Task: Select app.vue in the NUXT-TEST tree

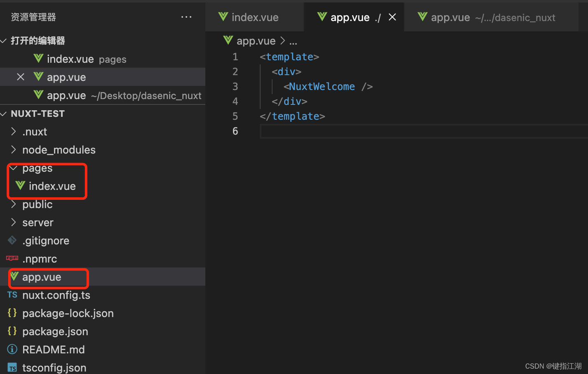Action: point(103,277)
